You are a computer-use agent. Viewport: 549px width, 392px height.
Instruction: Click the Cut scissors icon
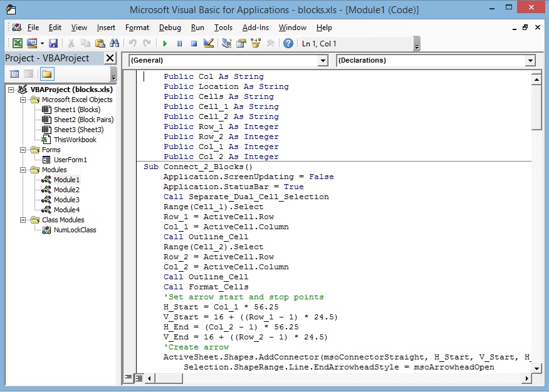71,43
